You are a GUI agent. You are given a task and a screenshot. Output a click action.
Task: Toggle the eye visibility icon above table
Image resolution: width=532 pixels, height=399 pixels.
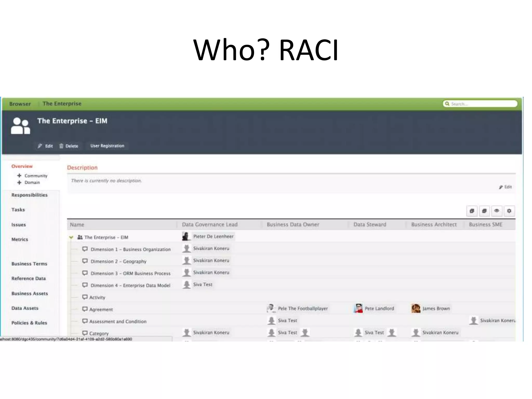[497, 211]
